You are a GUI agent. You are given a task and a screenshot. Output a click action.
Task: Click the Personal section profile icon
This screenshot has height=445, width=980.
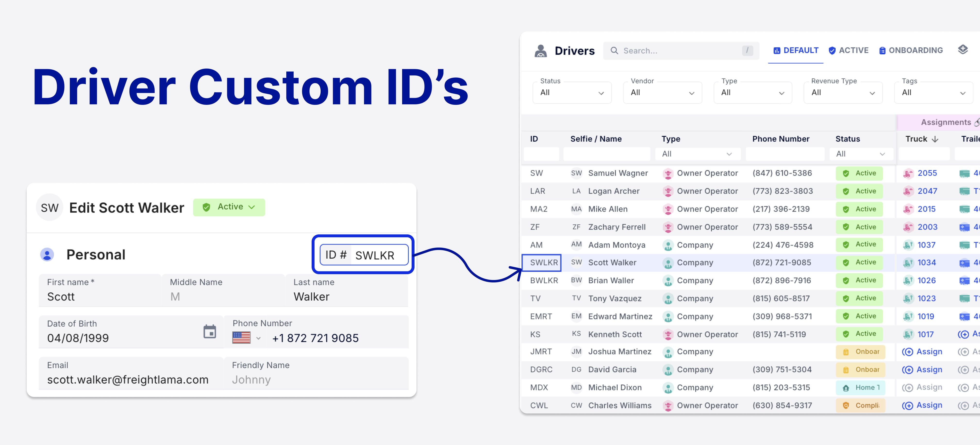point(47,255)
